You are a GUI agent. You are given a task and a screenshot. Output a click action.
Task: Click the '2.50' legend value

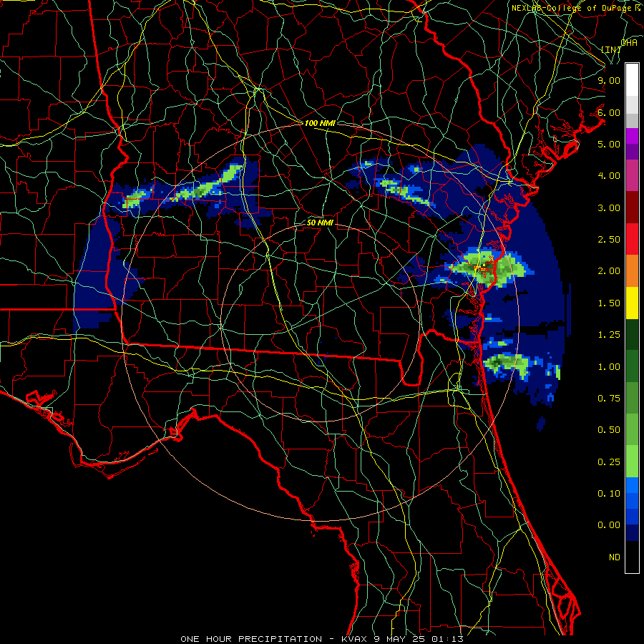[609, 240]
